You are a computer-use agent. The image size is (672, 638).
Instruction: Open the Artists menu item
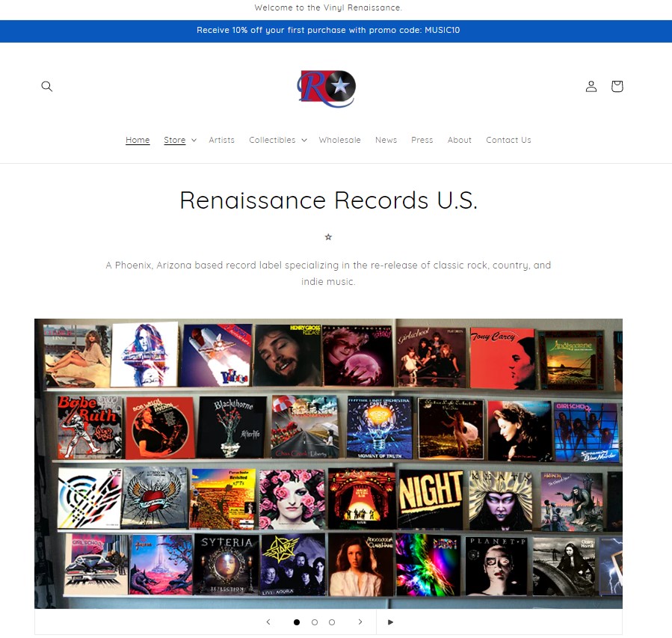coord(221,140)
